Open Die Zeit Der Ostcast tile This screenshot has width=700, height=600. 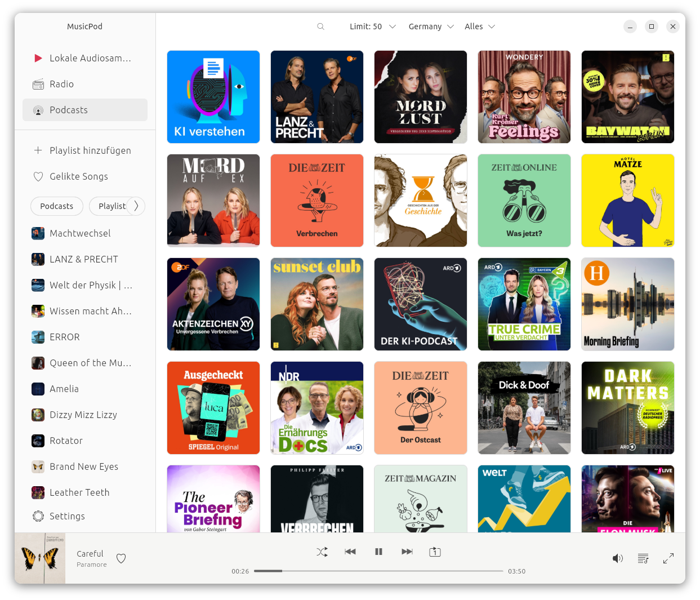421,408
